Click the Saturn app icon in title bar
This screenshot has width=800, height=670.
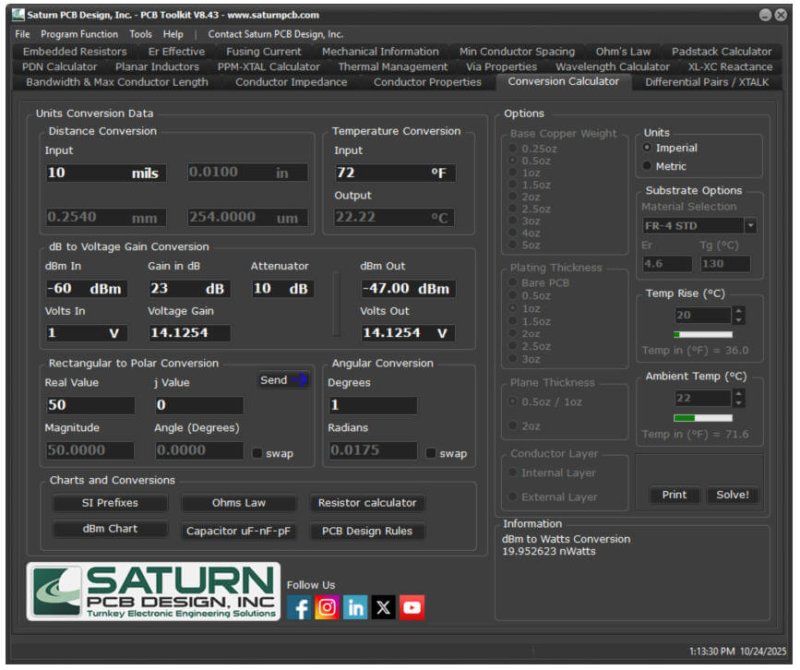pyautogui.click(x=18, y=14)
